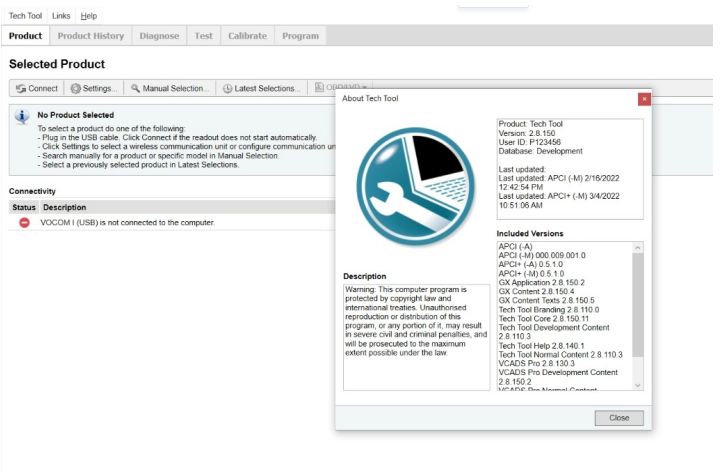The image size is (722, 473).
Task: Switch to the Product tab
Action: click(x=25, y=36)
